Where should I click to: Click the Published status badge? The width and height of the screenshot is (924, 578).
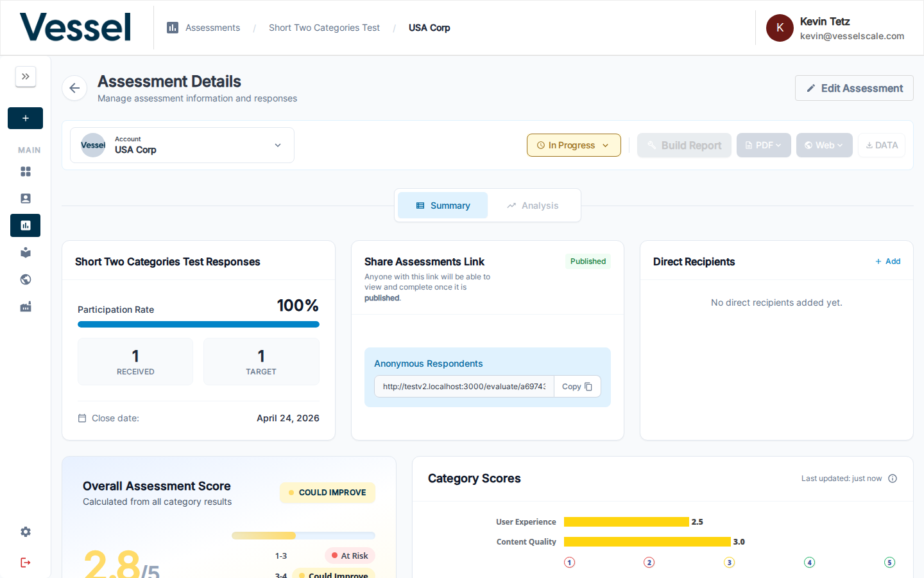coord(588,261)
